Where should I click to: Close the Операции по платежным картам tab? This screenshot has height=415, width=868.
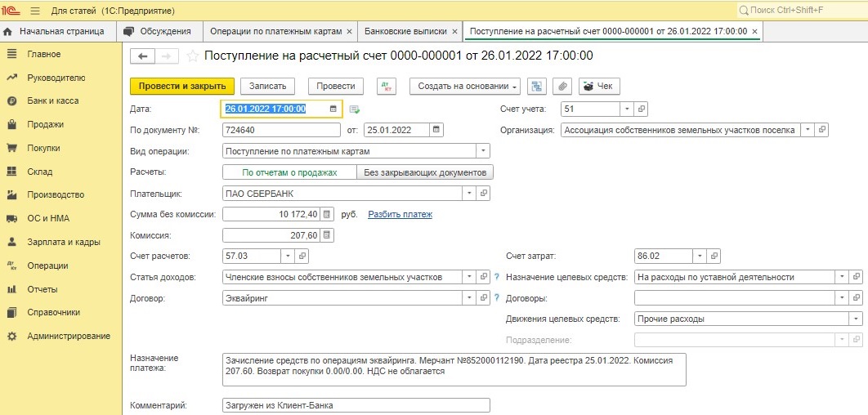pos(349,32)
